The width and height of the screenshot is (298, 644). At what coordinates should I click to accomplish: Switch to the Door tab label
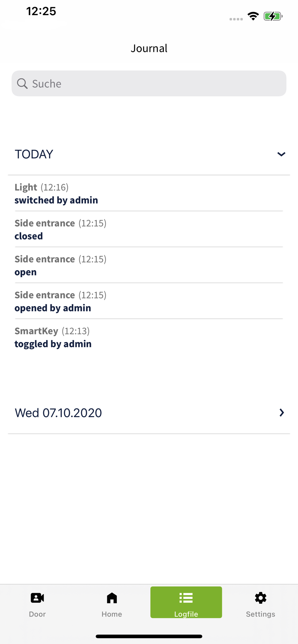point(37,614)
